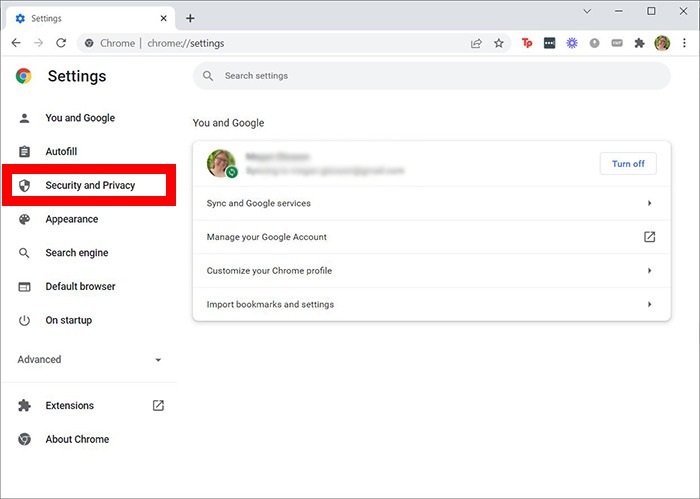
Task: Click the Security and Privacy shield icon
Action: pyautogui.click(x=24, y=185)
